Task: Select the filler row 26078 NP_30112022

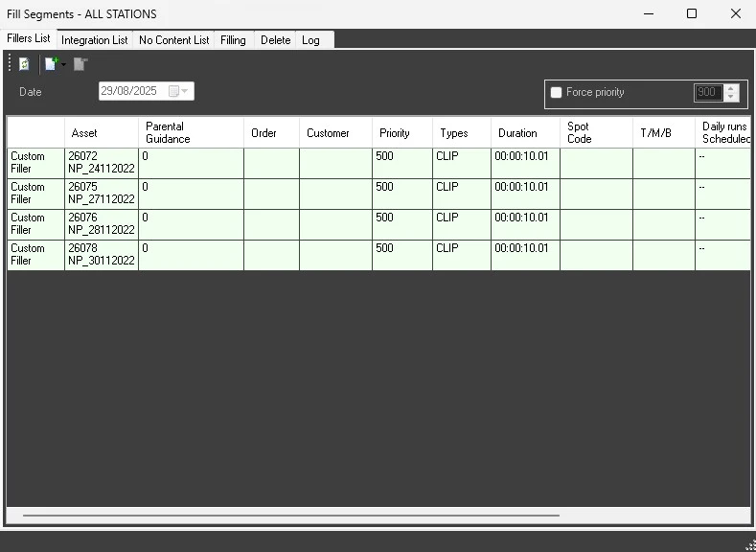Action: (101, 255)
